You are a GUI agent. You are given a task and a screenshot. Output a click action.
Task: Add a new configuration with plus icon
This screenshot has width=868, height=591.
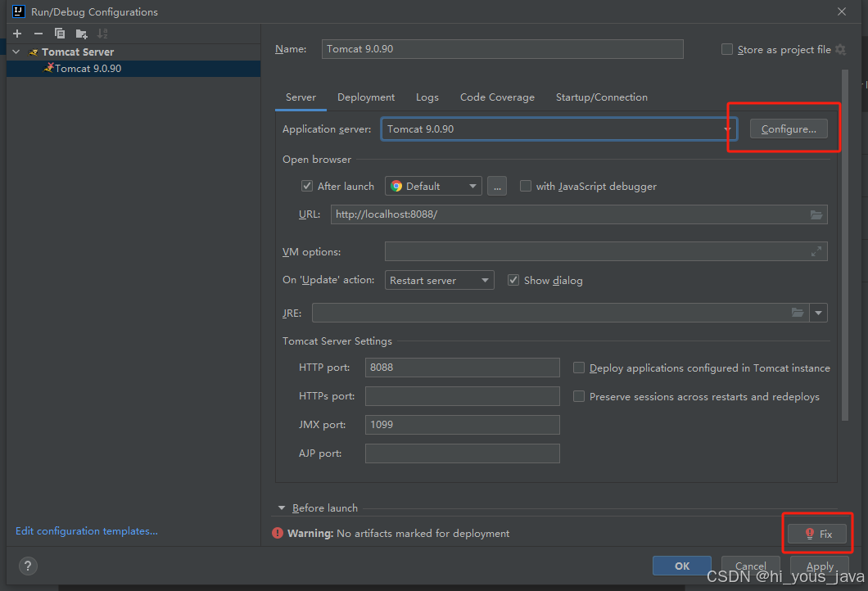point(17,34)
